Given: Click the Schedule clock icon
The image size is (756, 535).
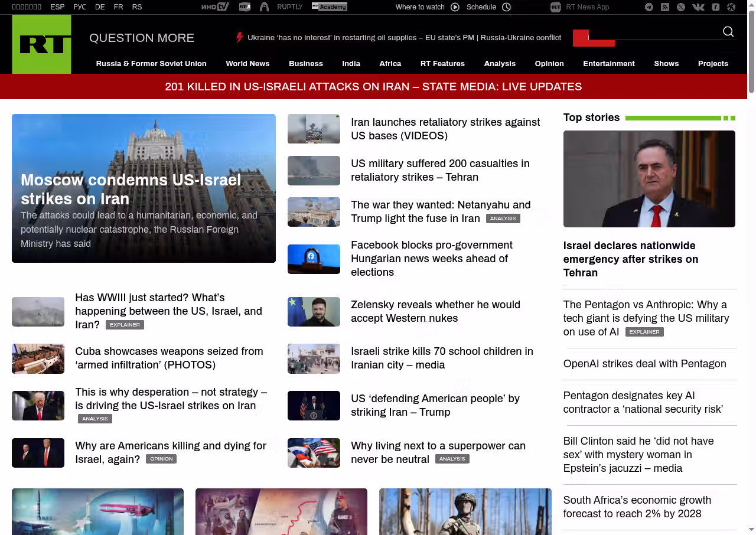Looking at the screenshot, I should click(506, 7).
